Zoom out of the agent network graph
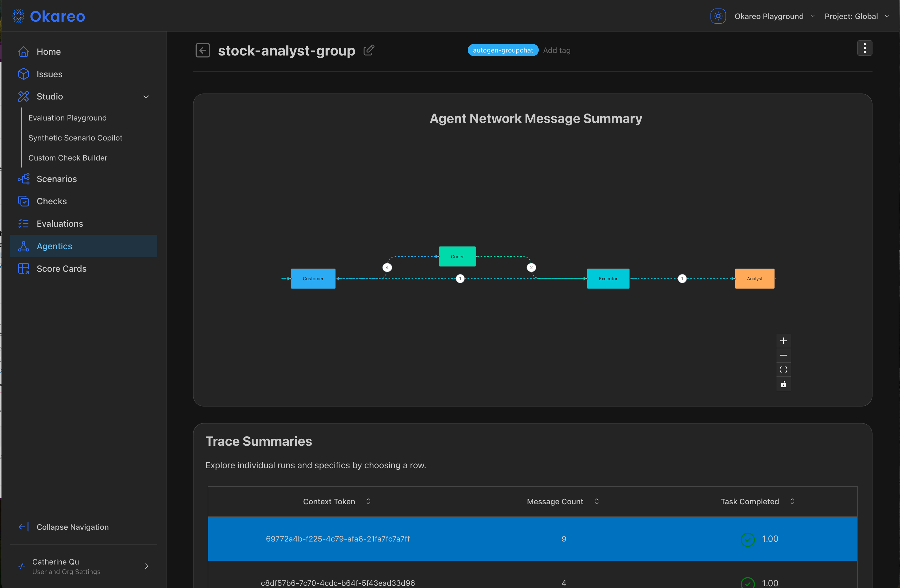Screen dimensions: 900x588 pyautogui.click(x=783, y=355)
